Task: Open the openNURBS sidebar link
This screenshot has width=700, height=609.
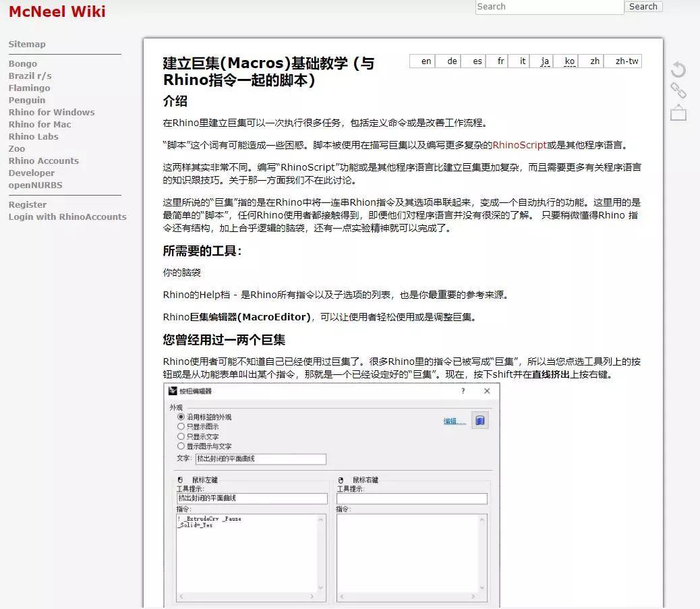Action: coord(35,185)
